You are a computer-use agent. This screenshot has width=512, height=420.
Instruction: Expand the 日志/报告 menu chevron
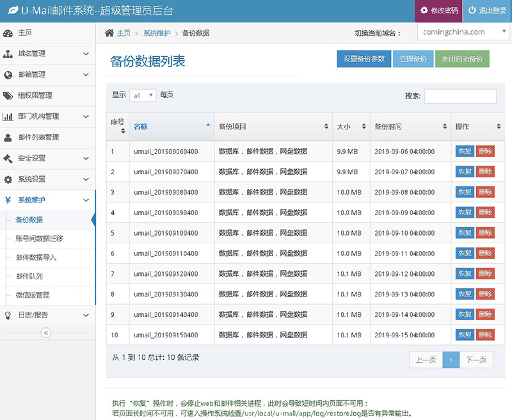(x=86, y=315)
